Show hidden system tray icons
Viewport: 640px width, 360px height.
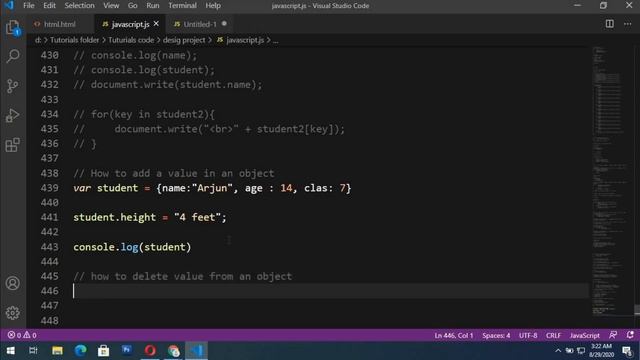[x=558, y=351]
